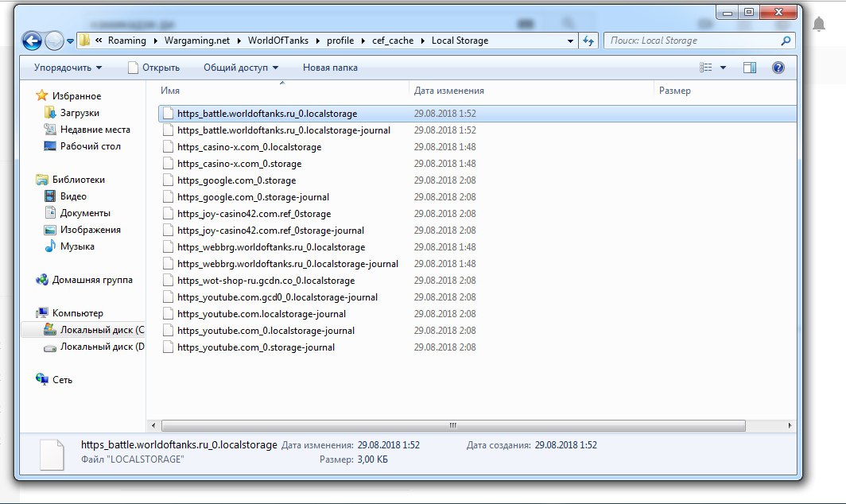Expand hidden path chevrons before Roaming
Screen dimensions: 846x504
99,41
